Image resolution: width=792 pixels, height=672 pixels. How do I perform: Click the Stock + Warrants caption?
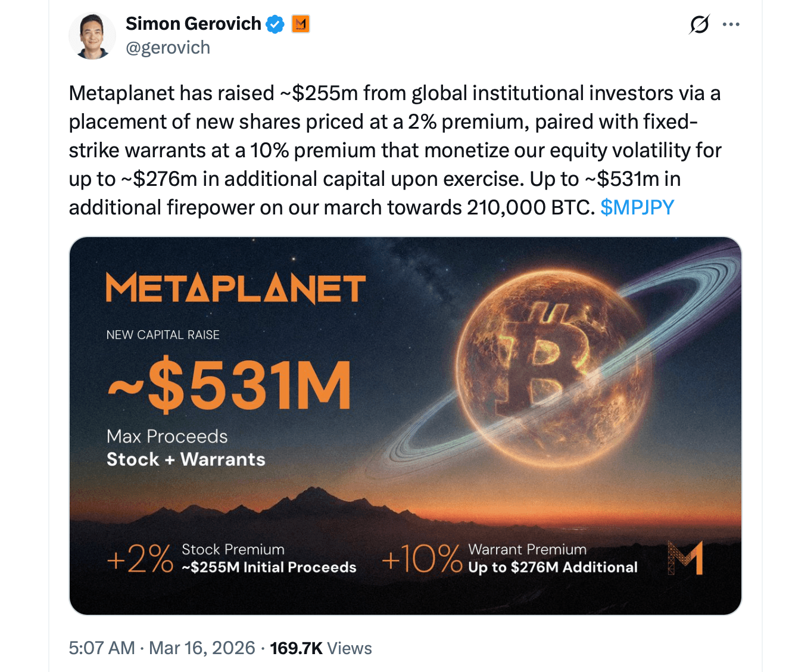pyautogui.click(x=186, y=459)
